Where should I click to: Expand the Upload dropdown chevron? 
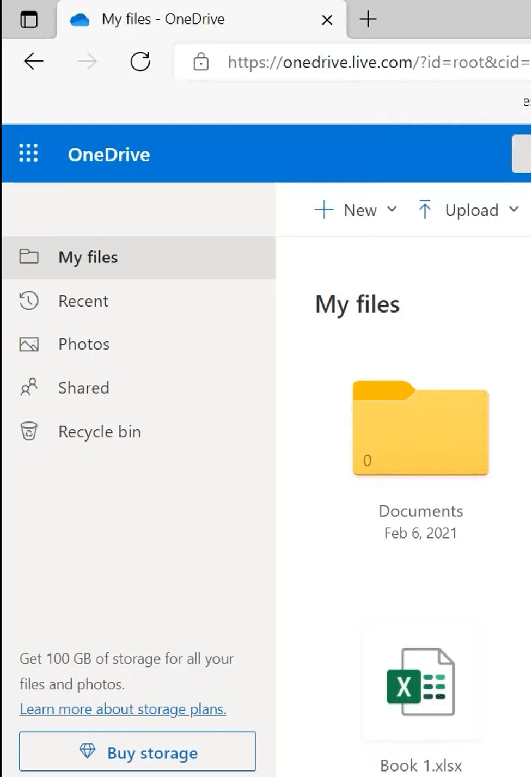(x=514, y=210)
